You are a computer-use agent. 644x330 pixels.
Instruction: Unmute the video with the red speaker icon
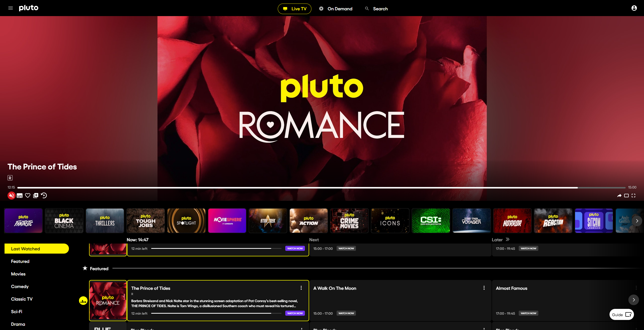click(11, 196)
